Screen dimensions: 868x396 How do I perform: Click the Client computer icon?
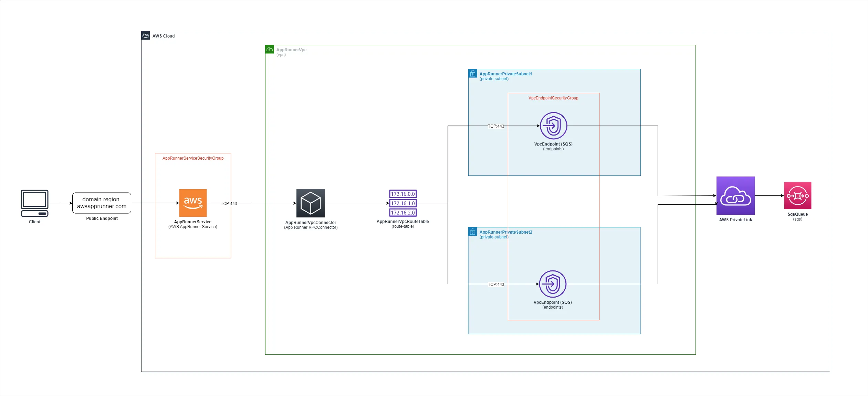34,203
